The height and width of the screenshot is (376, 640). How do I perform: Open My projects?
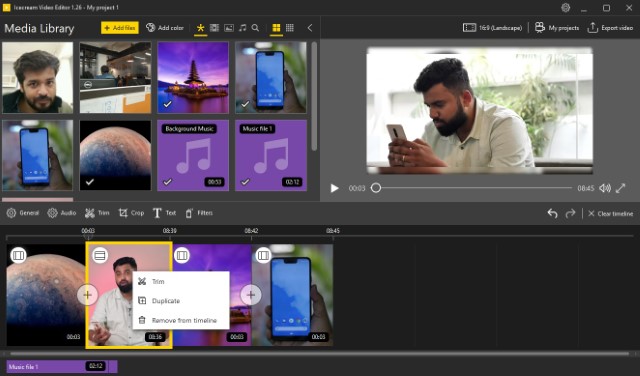(557, 28)
